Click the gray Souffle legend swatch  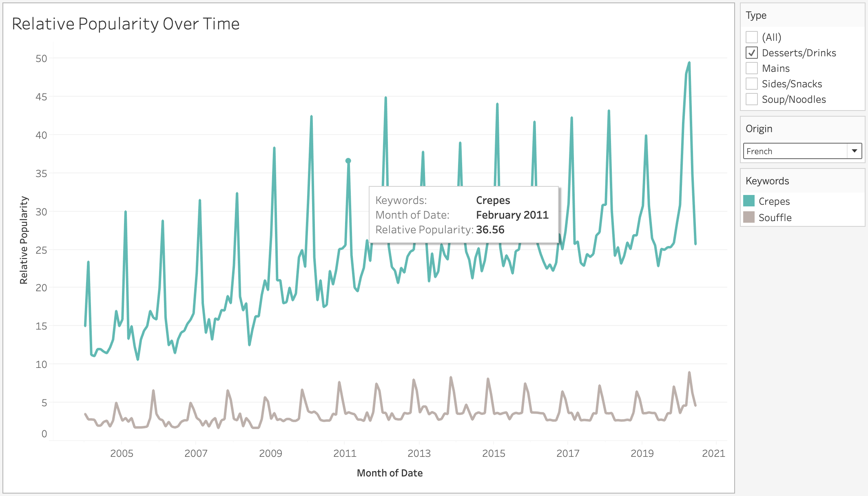(749, 217)
